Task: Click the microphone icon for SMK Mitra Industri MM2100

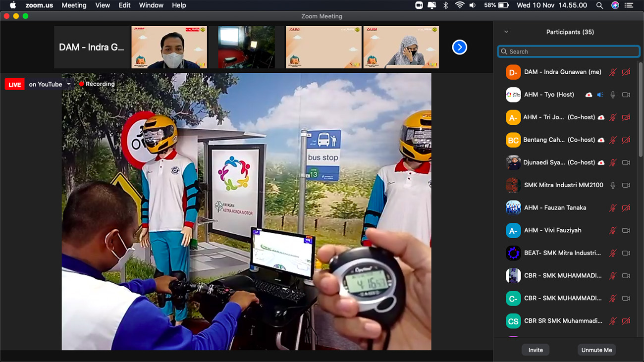Action: pos(613,185)
